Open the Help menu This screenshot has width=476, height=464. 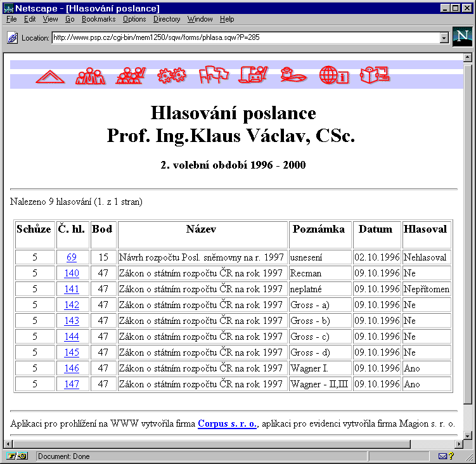[x=227, y=19]
